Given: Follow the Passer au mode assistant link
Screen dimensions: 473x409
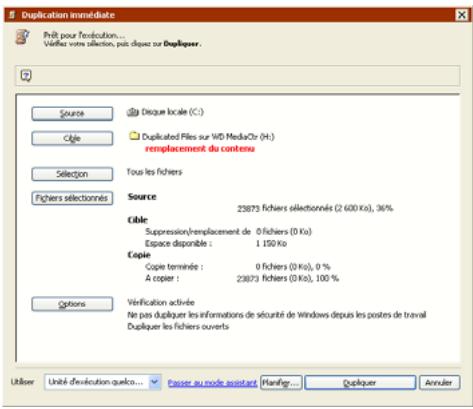Looking at the screenshot, I should click(x=212, y=383).
